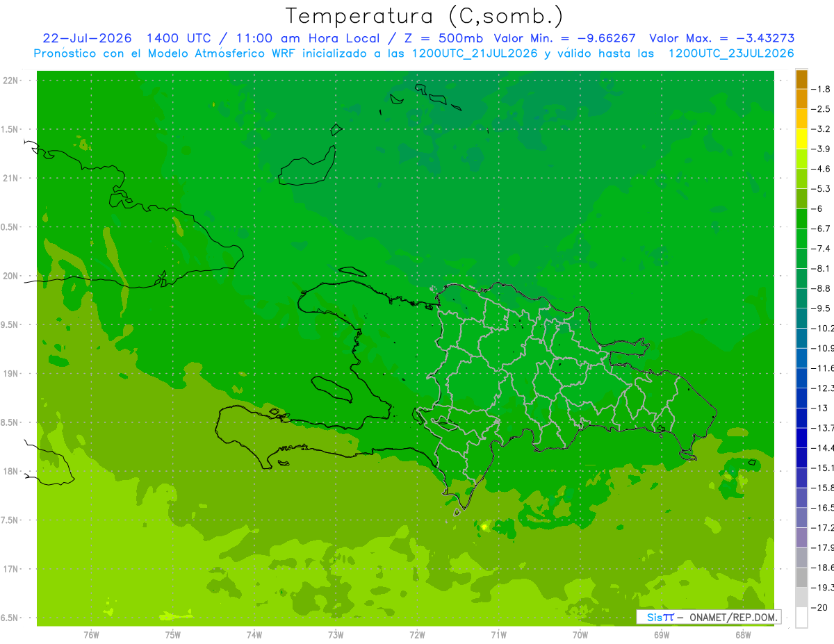
Task: Click the '74W' longitude label
Action: [254, 634]
